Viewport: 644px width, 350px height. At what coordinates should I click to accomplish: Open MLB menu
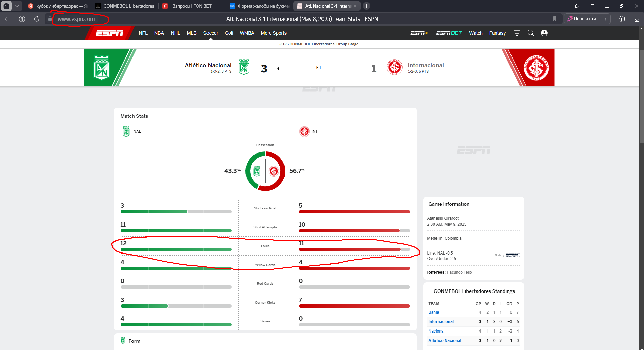click(x=192, y=33)
